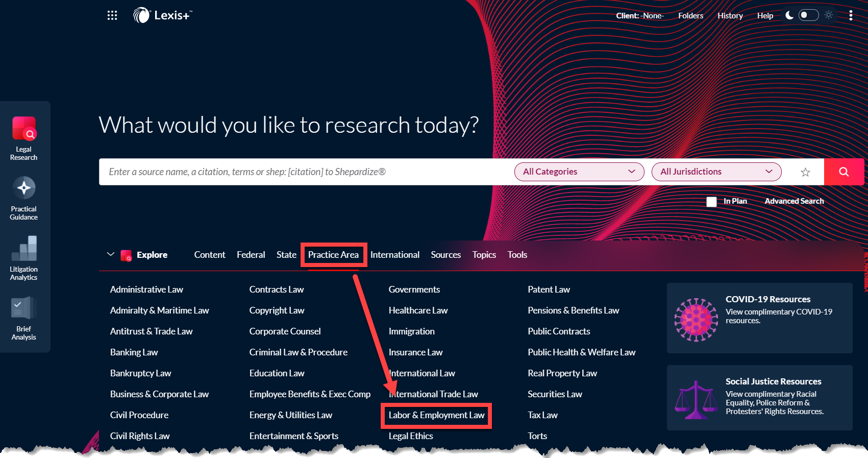The image size is (868, 458).
Task: Check the In Plan checkbox
Action: pos(711,202)
